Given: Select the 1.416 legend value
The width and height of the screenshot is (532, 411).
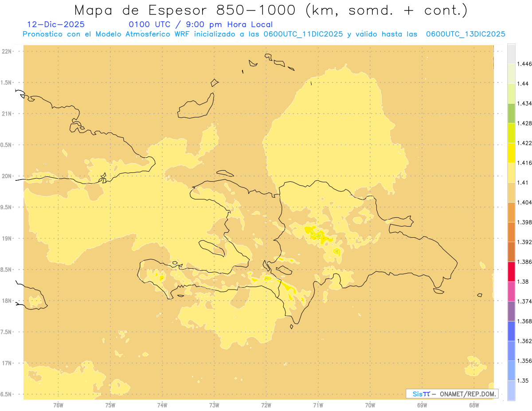Looking at the screenshot, I should tap(525, 163).
